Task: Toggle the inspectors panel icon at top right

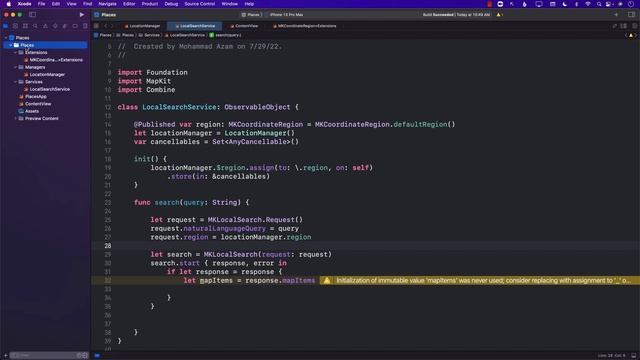Action: pyautogui.click(x=631, y=15)
